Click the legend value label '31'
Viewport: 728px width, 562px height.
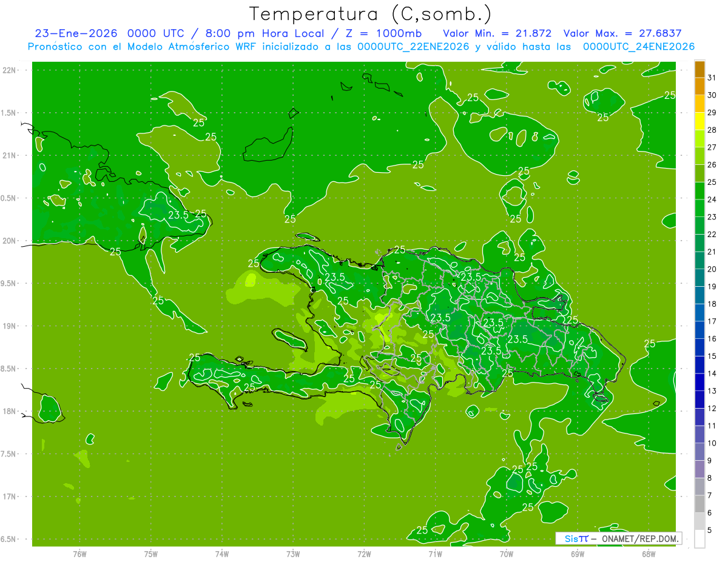click(x=712, y=77)
